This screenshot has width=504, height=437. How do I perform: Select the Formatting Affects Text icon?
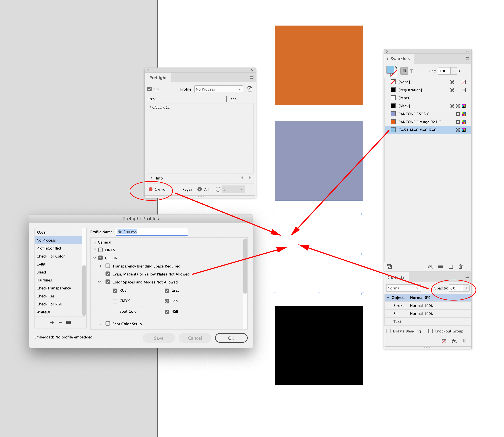(412, 71)
